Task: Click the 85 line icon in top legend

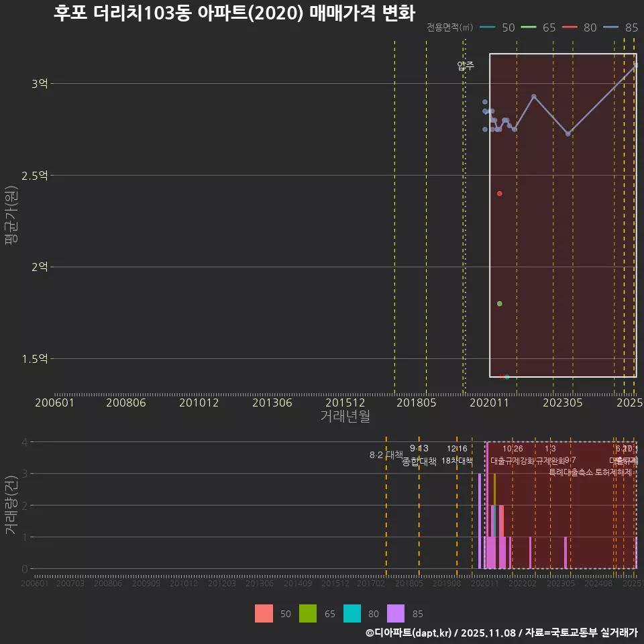Action: (611, 28)
